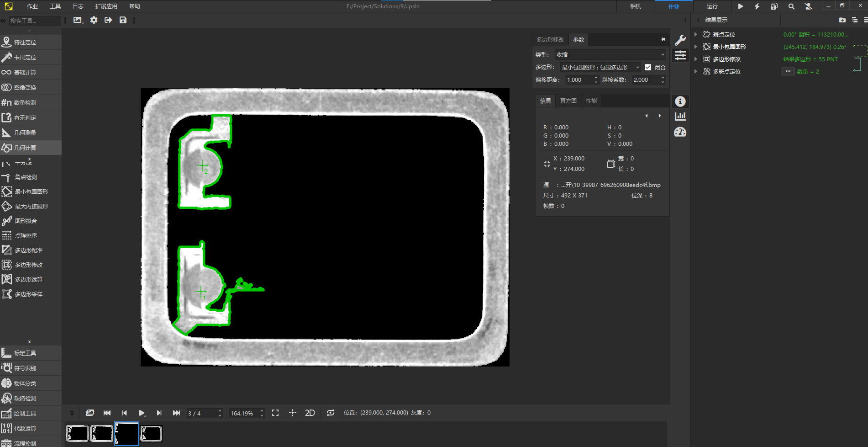Open the 多边形 source dropdown
868x447 pixels.
(600, 67)
